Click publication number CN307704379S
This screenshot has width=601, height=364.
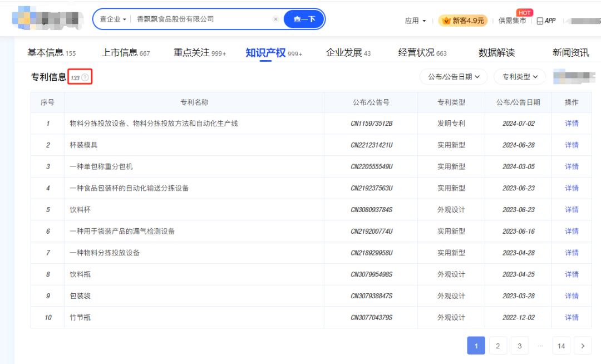pos(371,317)
